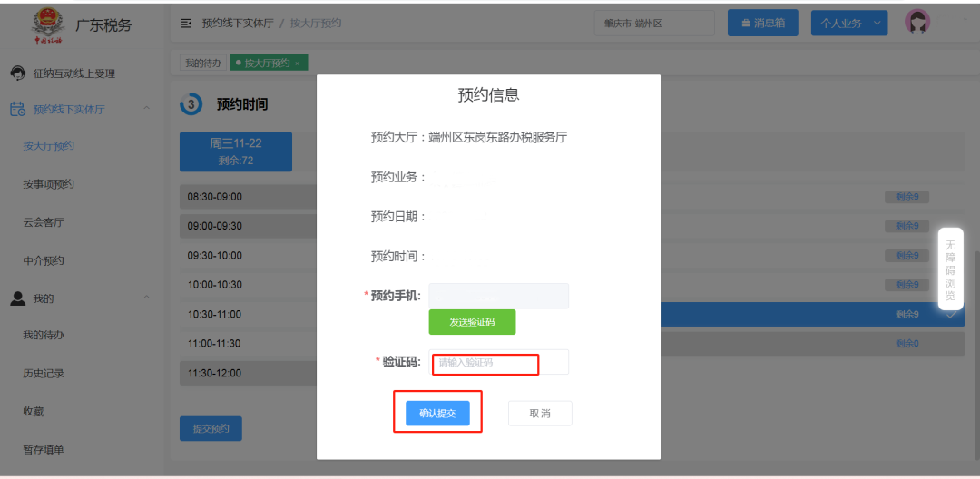The image size is (980, 479).
Task: Click 取消 to cancel the dialog
Action: (x=540, y=414)
